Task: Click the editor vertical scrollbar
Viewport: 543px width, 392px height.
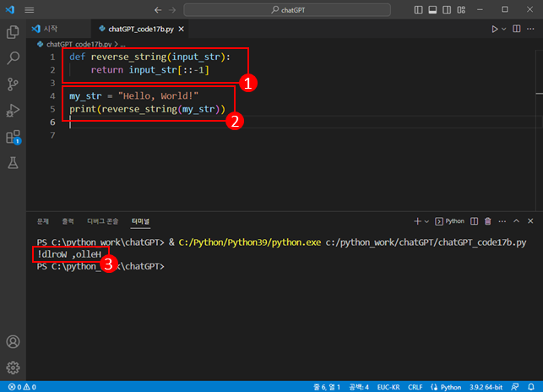Action: pyautogui.click(x=539, y=130)
